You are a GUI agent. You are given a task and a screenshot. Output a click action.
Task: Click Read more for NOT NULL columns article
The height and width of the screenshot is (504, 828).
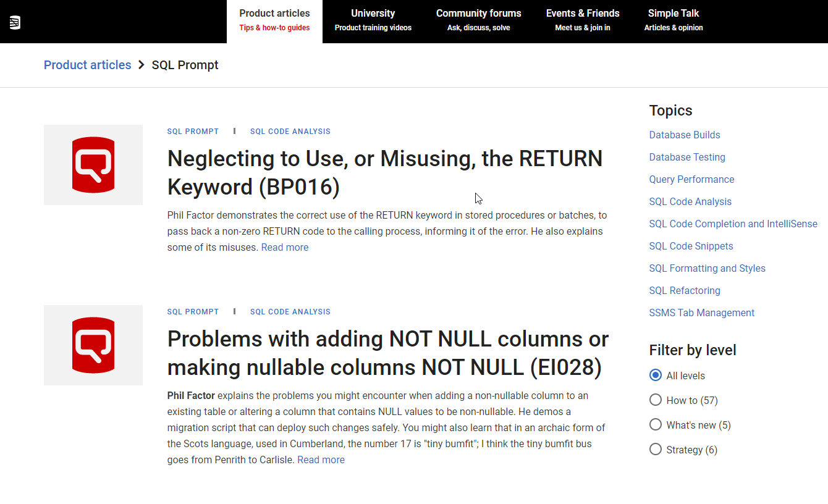[x=321, y=460]
